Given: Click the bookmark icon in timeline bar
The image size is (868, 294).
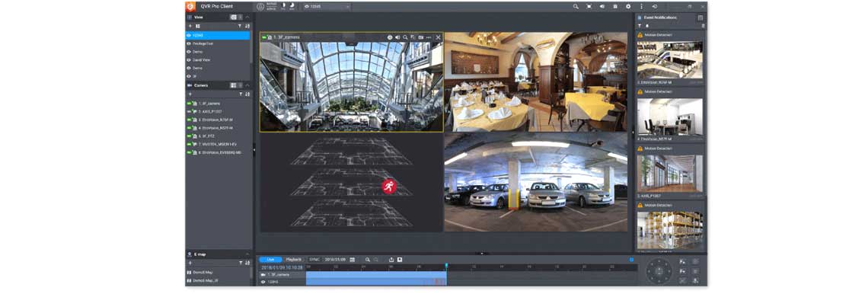Looking at the screenshot, I should [x=400, y=259].
